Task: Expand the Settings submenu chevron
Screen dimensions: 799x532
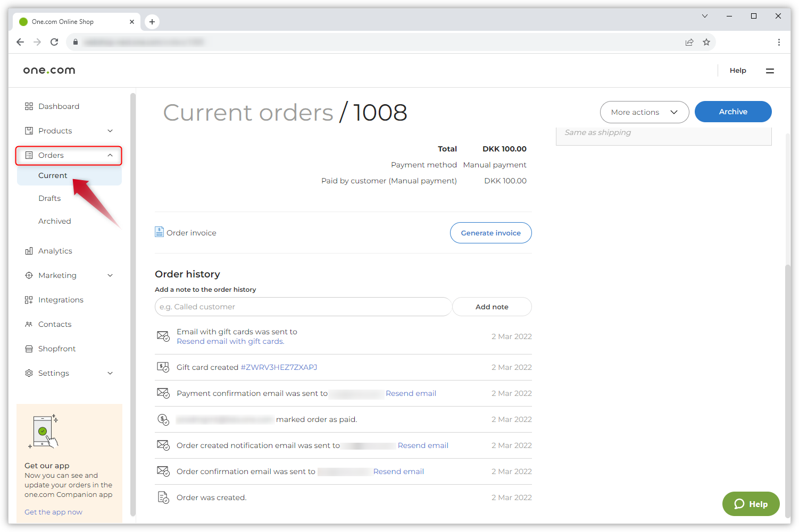Action: click(110, 373)
